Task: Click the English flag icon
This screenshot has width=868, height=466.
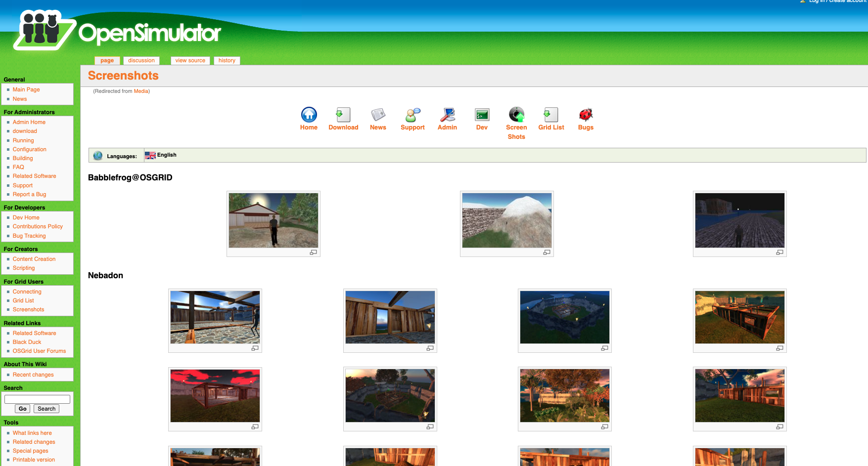Action: [x=150, y=155]
